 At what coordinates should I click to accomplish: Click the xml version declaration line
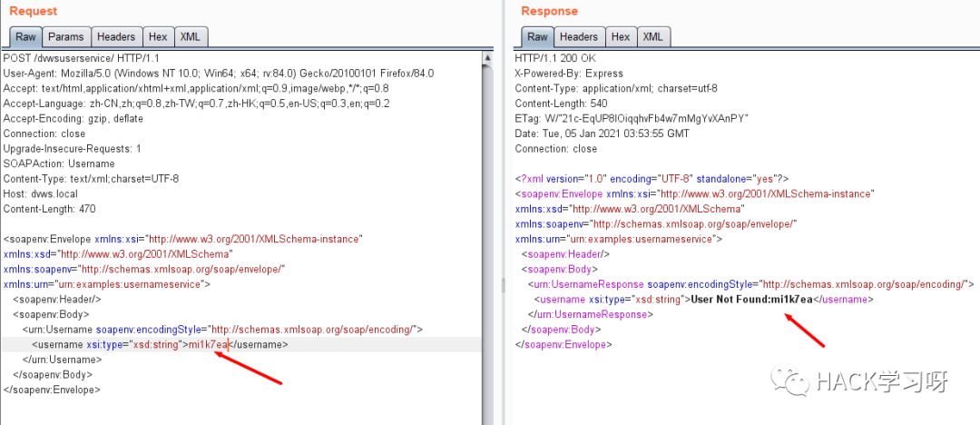point(652,178)
